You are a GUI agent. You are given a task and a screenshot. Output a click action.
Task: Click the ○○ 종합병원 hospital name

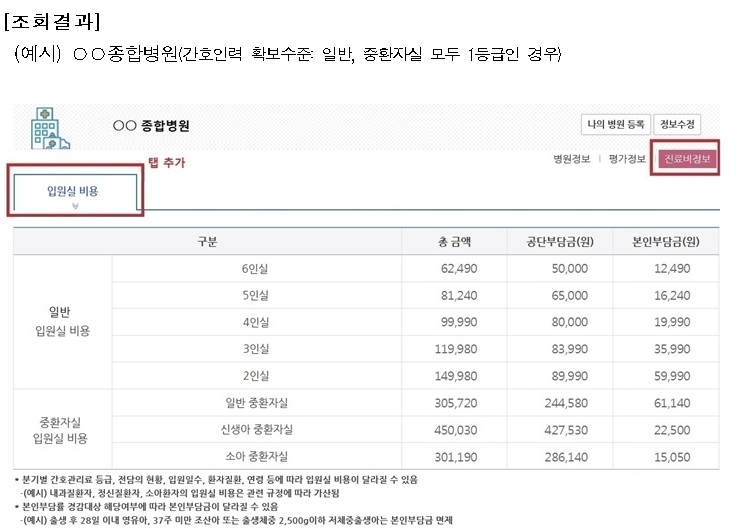point(151,126)
